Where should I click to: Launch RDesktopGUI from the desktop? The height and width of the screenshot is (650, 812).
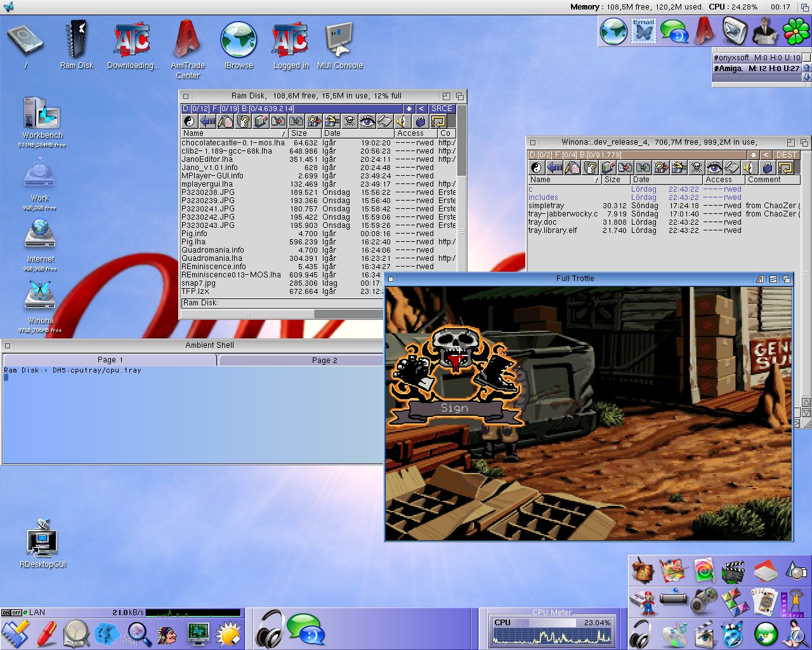point(43,543)
